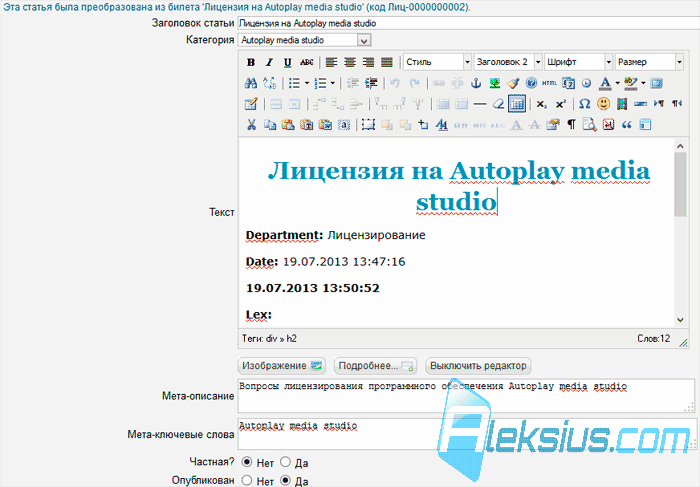The image size is (700, 487).
Task: Edit HTML source via the HTML icon
Action: coord(549,83)
